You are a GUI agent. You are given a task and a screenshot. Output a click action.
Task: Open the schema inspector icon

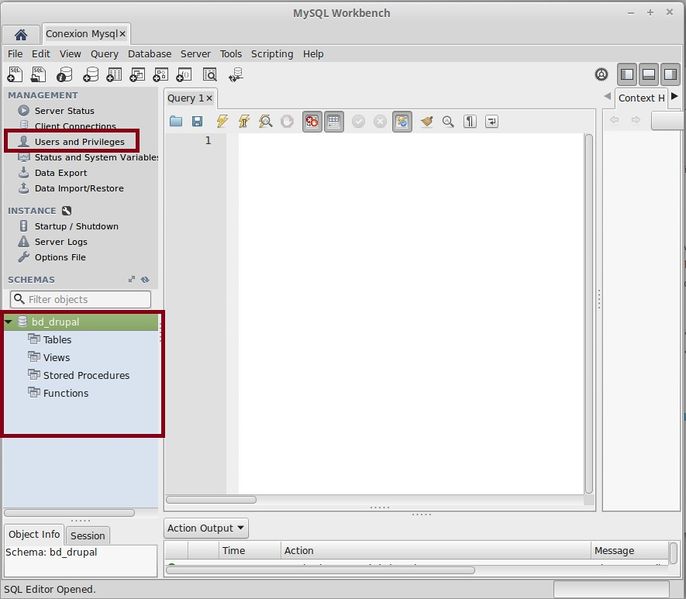[64, 74]
